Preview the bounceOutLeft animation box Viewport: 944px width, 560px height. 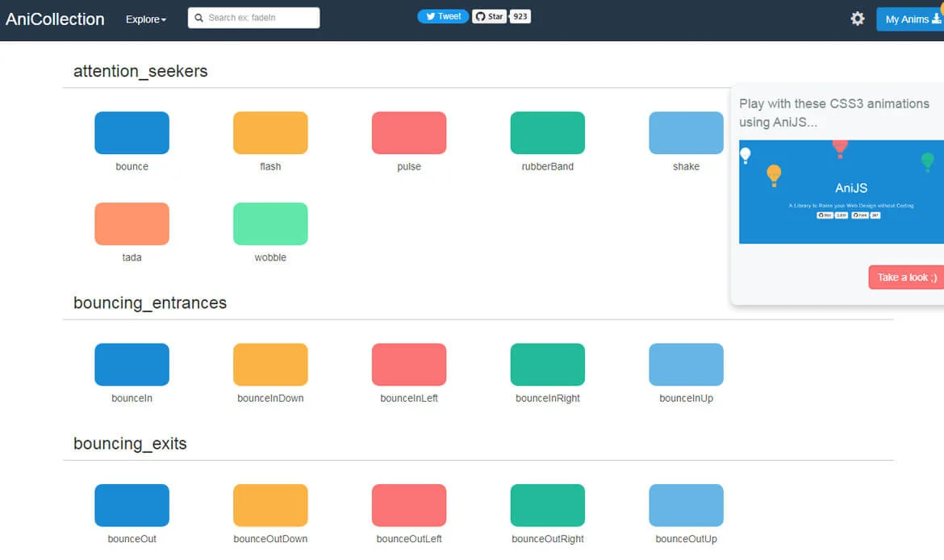point(409,505)
